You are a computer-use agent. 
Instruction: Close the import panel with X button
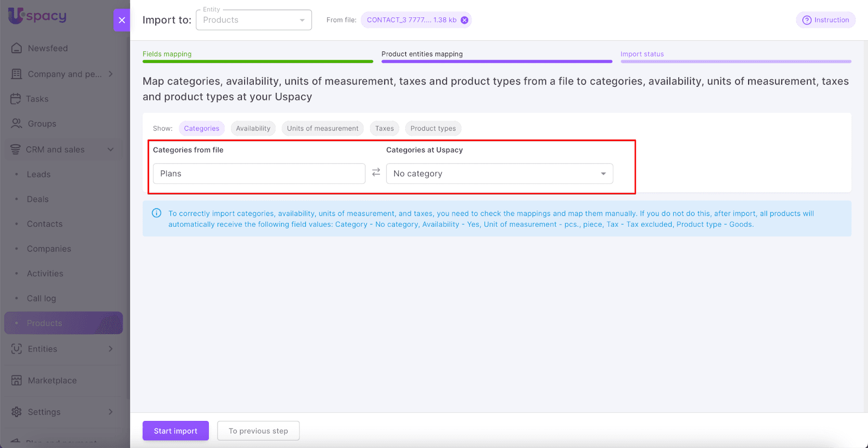coord(122,20)
